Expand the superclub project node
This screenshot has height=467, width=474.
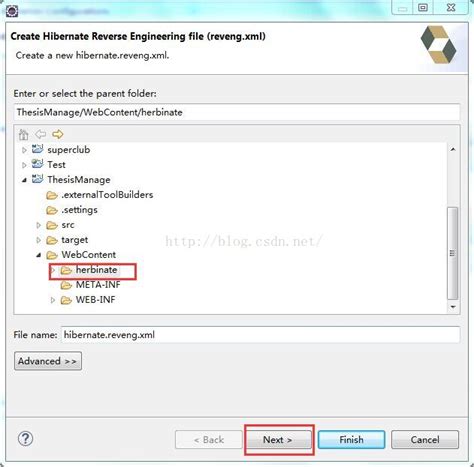click(24, 150)
